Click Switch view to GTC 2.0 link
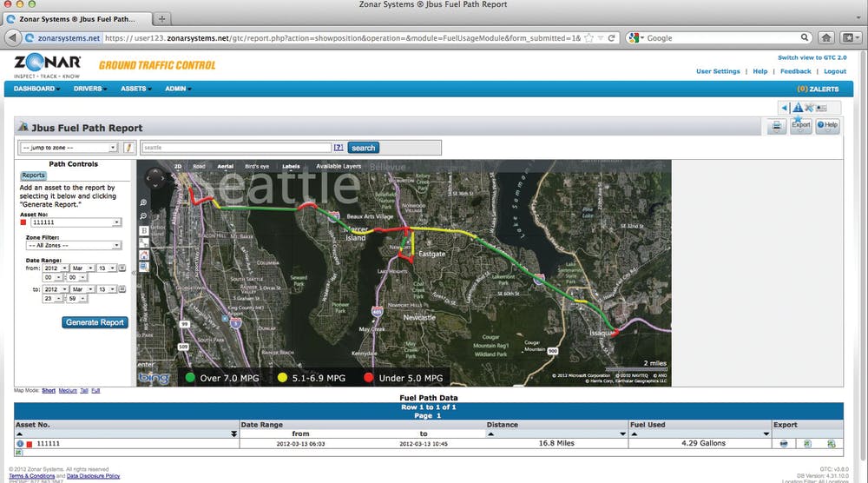The image size is (868, 483). click(x=812, y=57)
